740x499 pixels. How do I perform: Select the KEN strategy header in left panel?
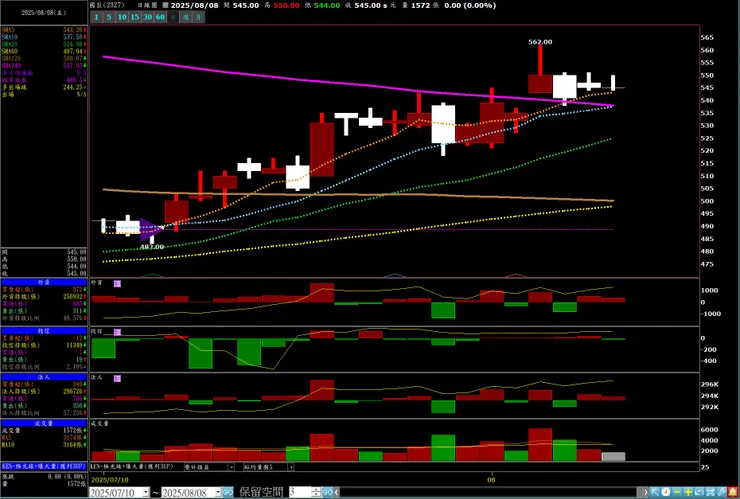[x=43, y=466]
